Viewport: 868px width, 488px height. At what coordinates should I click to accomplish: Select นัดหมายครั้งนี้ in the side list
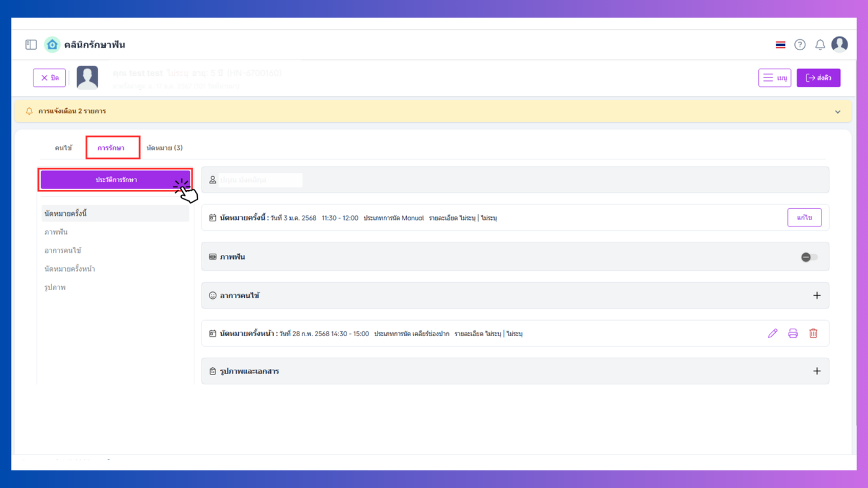pos(115,213)
